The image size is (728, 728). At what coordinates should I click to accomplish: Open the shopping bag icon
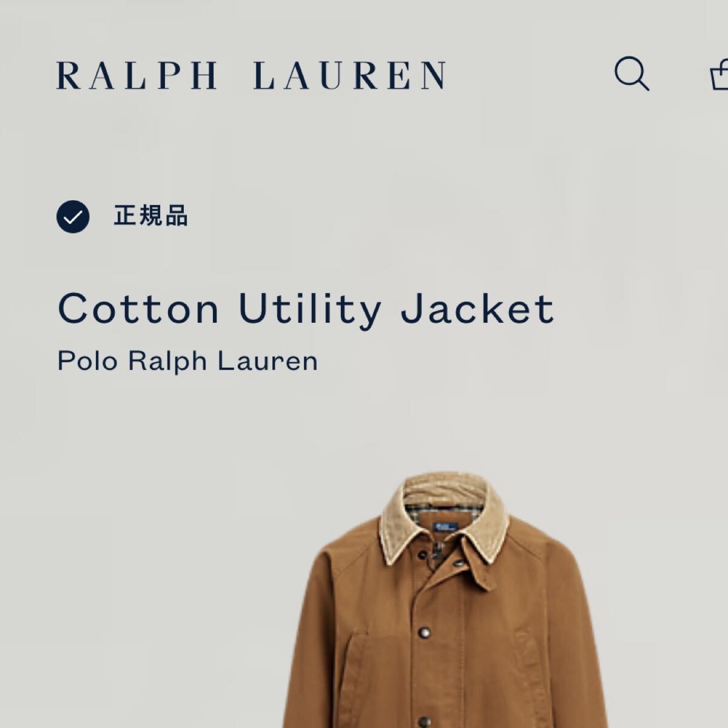point(720,75)
